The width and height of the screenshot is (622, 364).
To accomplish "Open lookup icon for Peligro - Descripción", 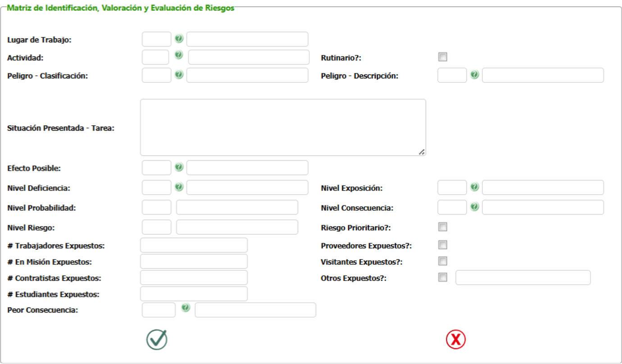I will click(x=474, y=75).
